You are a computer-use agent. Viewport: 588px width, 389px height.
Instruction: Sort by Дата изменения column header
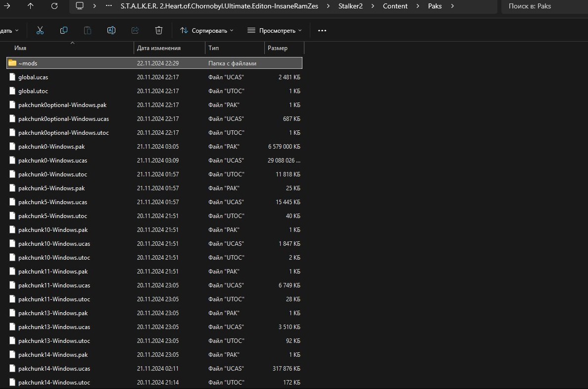pos(159,48)
